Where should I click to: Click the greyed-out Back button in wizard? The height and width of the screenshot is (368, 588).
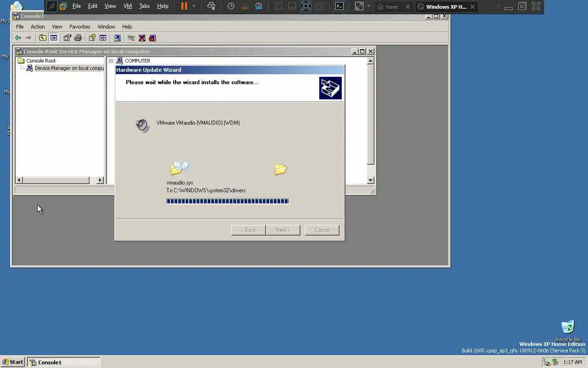(249, 230)
